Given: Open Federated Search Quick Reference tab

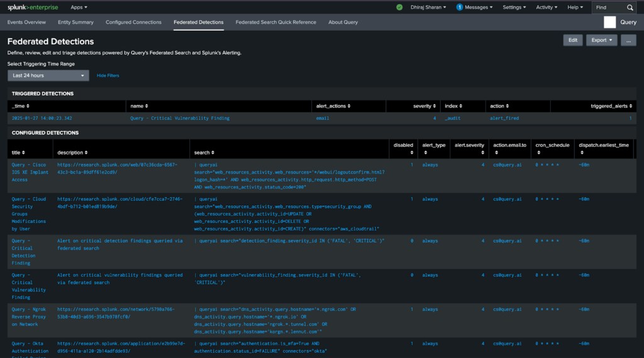Looking at the screenshot, I should [276, 22].
